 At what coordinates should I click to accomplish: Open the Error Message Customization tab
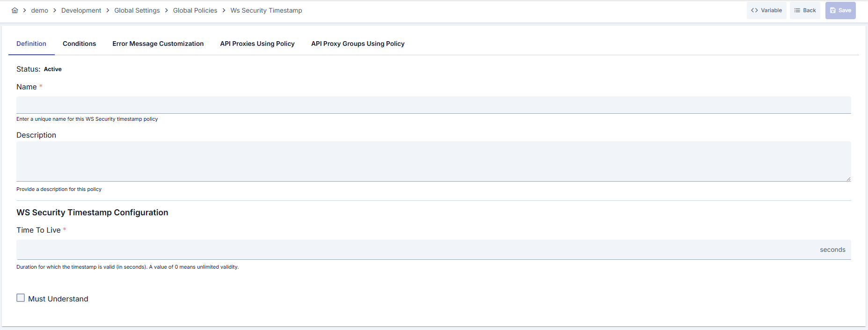[158, 44]
